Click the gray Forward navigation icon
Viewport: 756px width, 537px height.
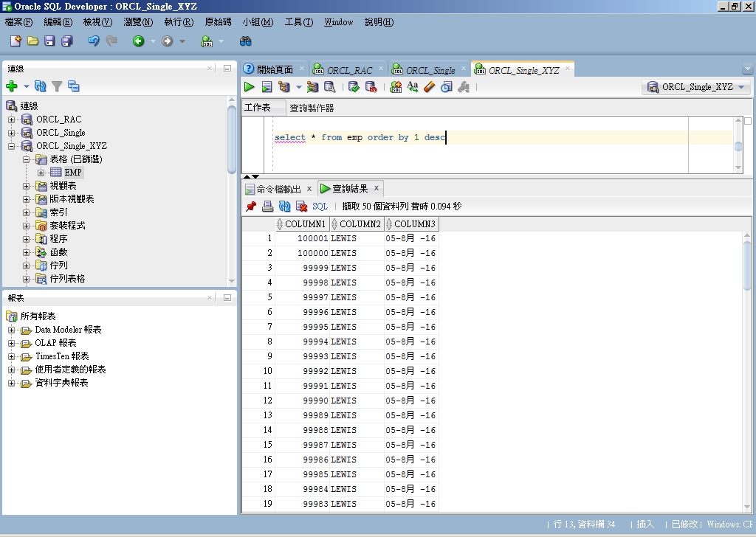coord(168,41)
